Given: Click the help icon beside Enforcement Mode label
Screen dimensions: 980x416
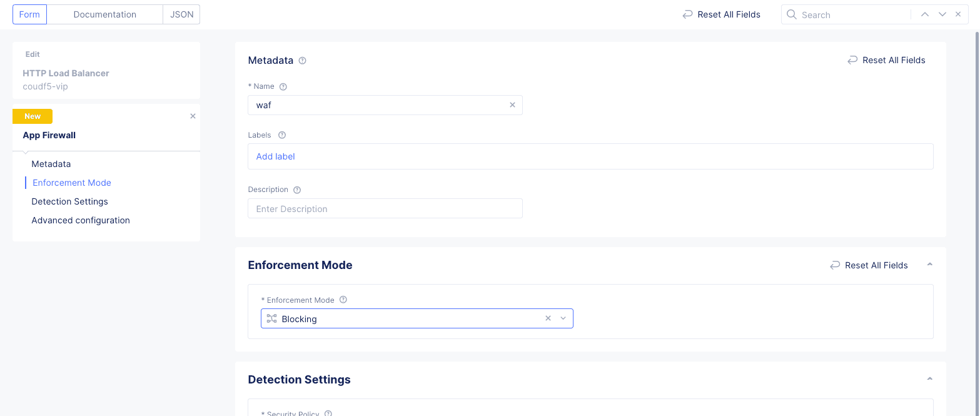Looking at the screenshot, I should (x=343, y=300).
